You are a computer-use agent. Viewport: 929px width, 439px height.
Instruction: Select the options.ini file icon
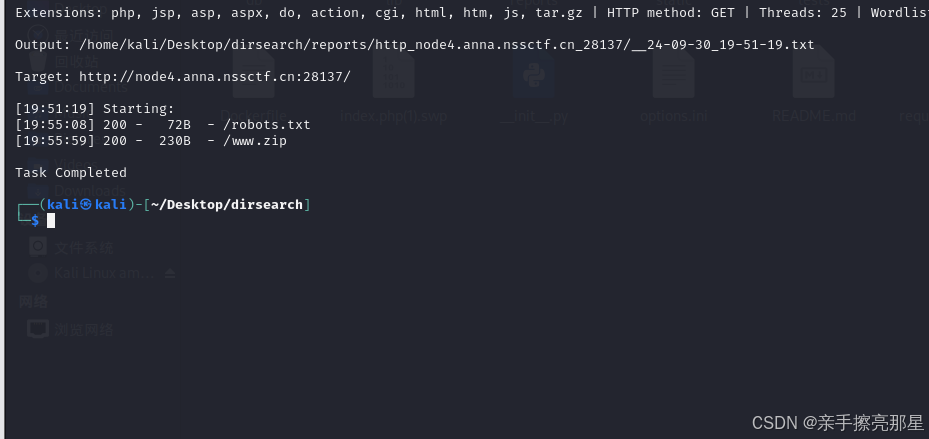tap(674, 74)
